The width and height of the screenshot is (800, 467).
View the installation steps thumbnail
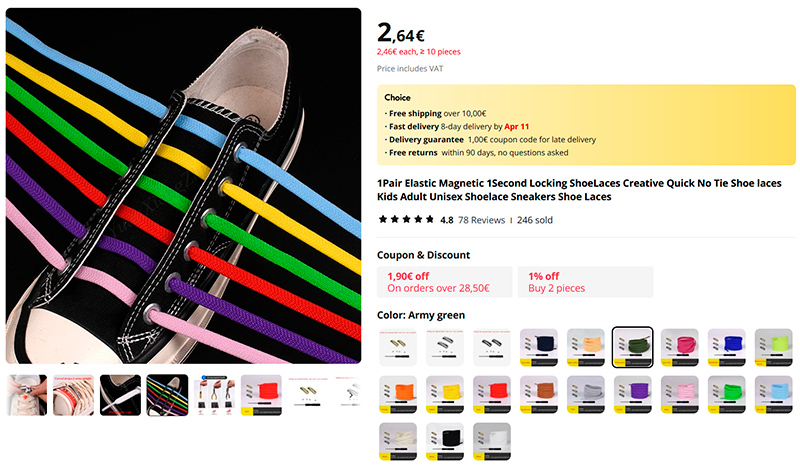click(214, 395)
